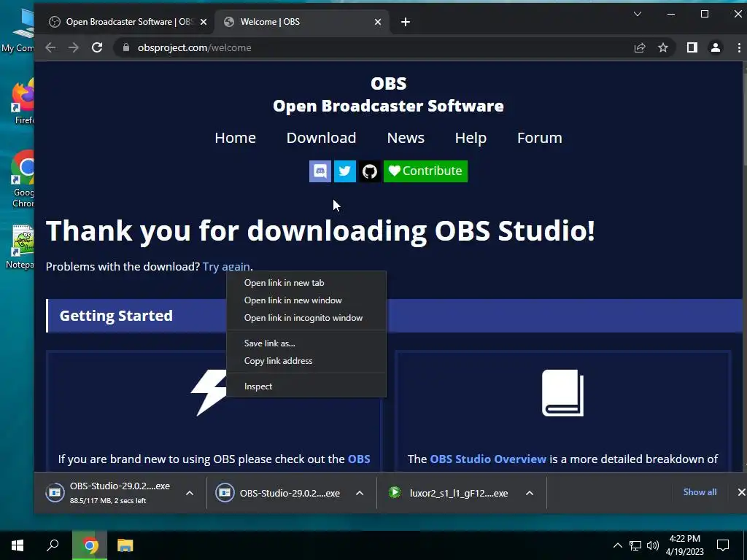This screenshot has height=560, width=747.
Task: Expand options for downloading OBS-Studio file
Action: [190, 493]
